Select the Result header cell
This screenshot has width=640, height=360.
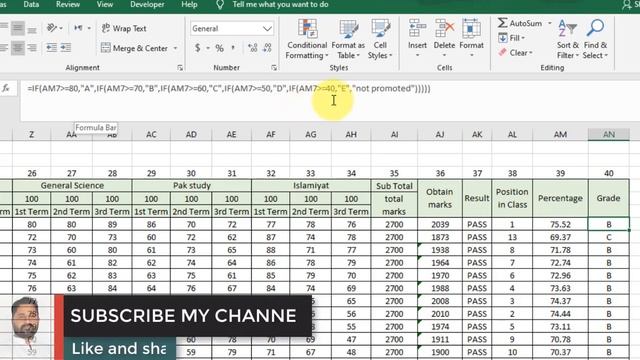click(477, 198)
